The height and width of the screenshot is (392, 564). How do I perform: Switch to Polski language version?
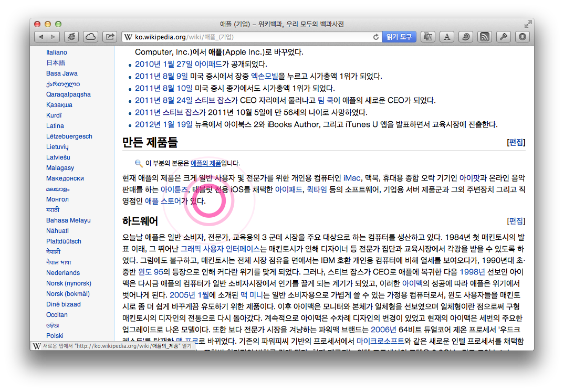pyautogui.click(x=55, y=336)
